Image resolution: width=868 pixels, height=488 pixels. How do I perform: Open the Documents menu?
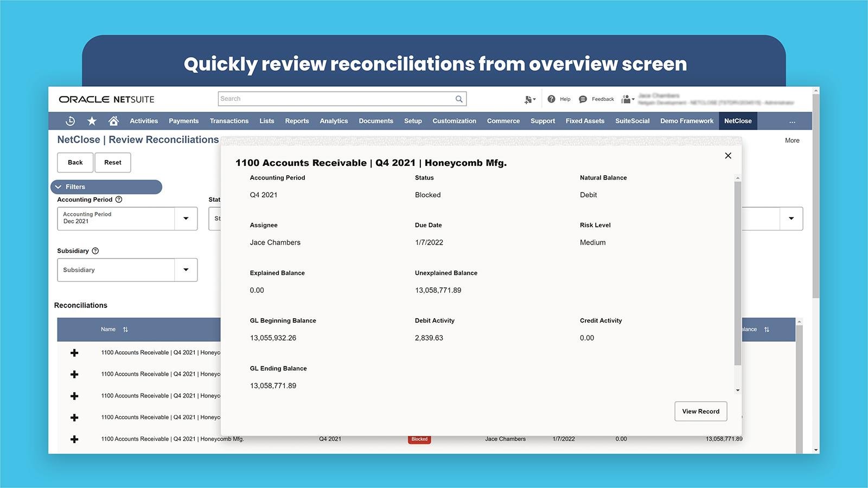pos(376,121)
